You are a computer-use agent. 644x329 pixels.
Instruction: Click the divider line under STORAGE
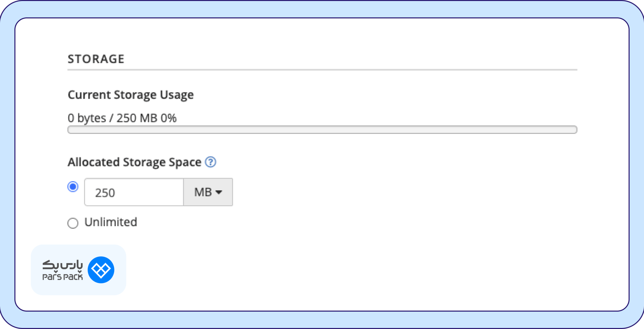click(x=322, y=70)
